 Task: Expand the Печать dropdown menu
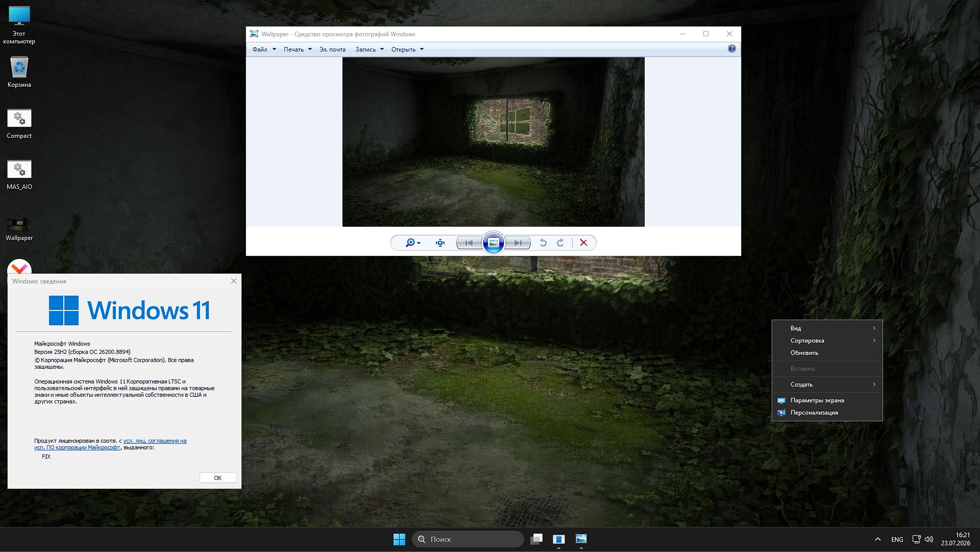tap(298, 50)
